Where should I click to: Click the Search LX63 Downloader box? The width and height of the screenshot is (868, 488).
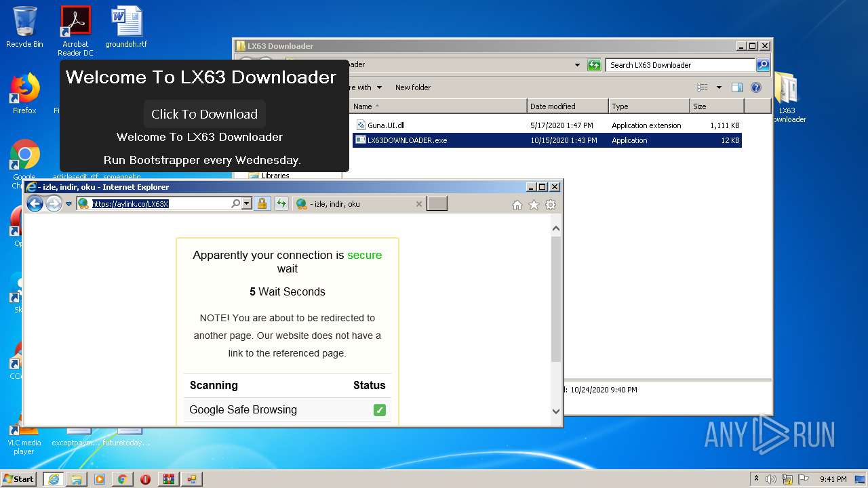coord(680,65)
